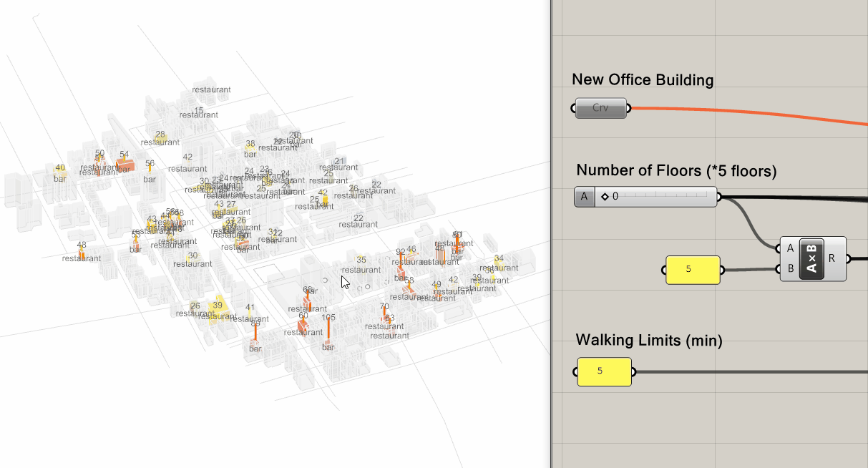The image size is (868, 468).
Task: Select the Walking Limits yellow panel with value 5
Action: coord(604,371)
